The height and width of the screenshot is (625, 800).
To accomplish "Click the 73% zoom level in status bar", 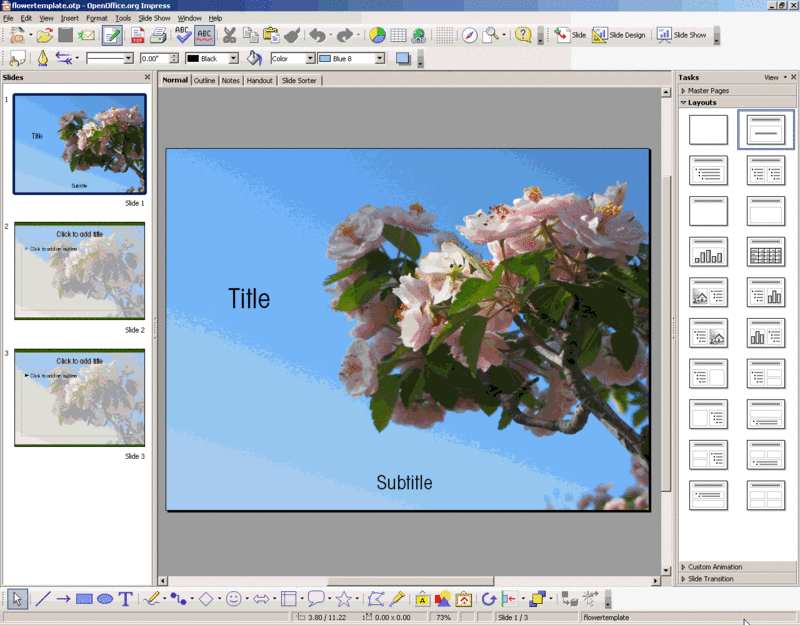I will [443, 617].
